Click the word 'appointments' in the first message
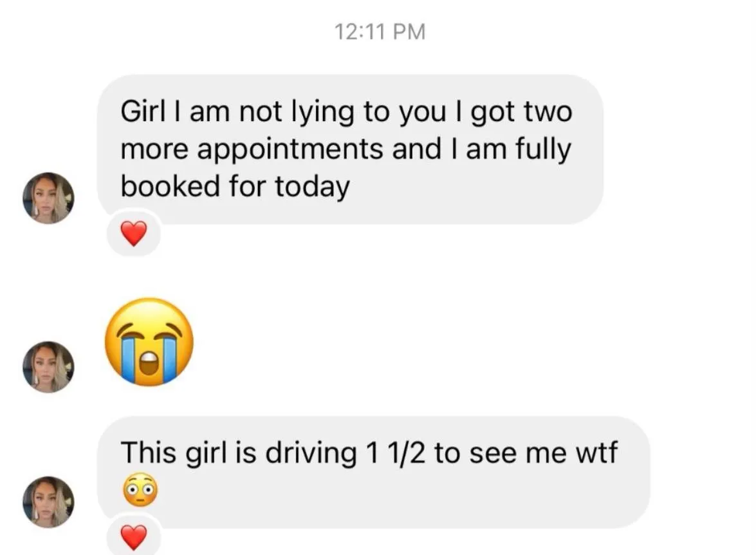Viewport: 756px width, 555px height. pos(291,149)
